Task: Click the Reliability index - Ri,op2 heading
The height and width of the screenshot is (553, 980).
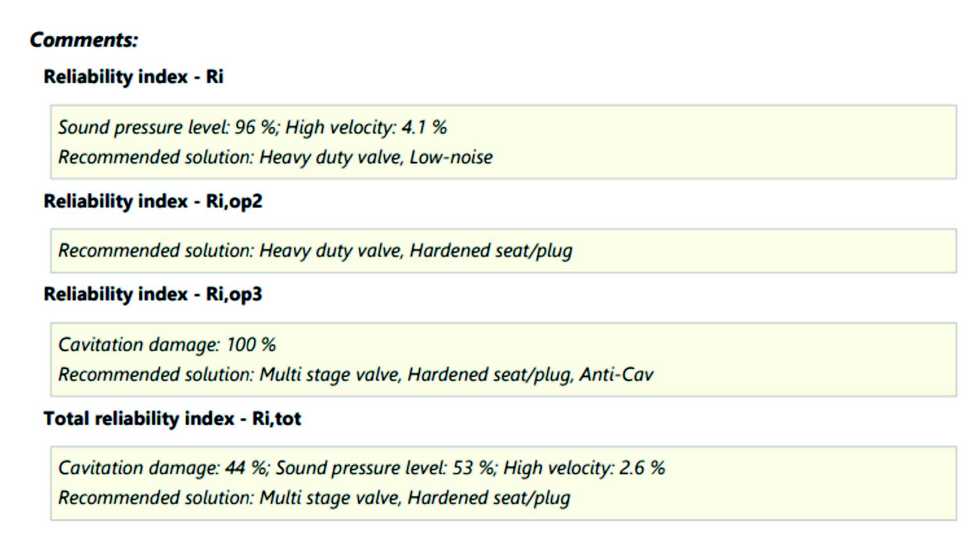Action: point(153,201)
